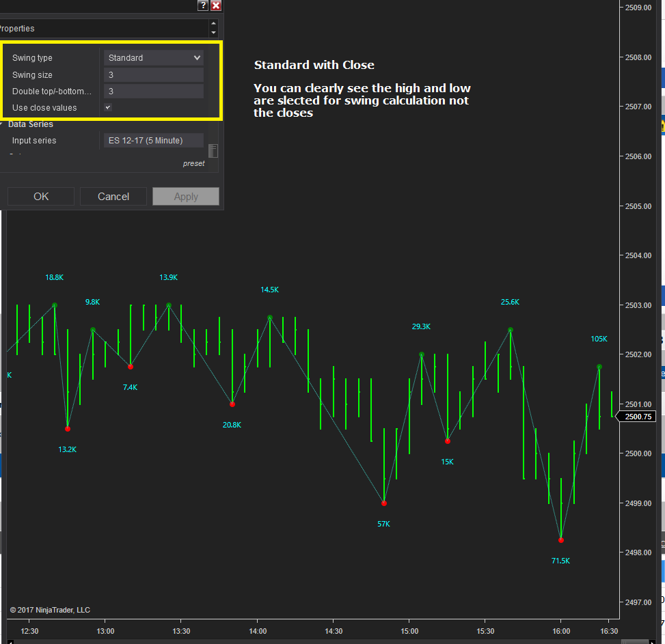Click the 13.2K swing low label
This screenshot has width=665, height=644.
[68, 449]
